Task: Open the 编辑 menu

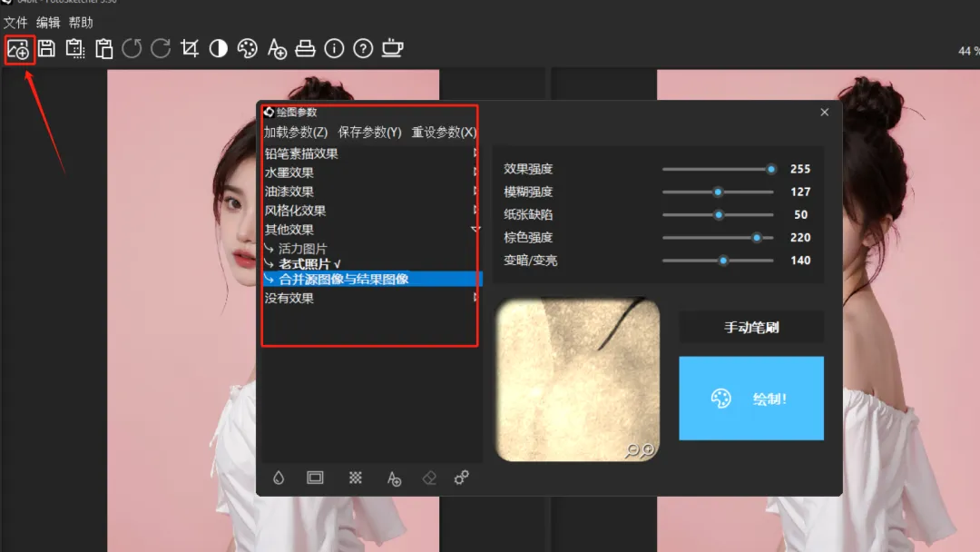Action: click(x=48, y=23)
